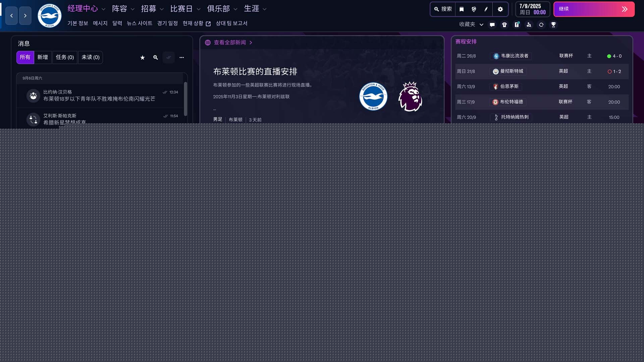Select the 任务 (0) messages tab
The image size is (644, 362).
point(65,57)
